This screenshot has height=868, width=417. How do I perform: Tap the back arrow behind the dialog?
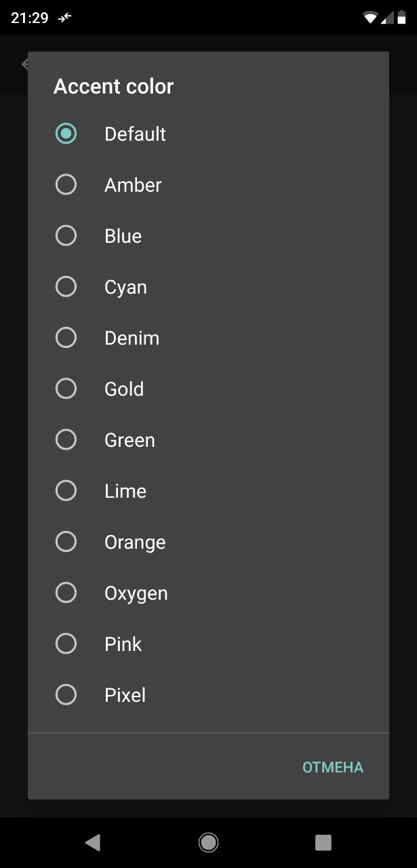[24, 64]
